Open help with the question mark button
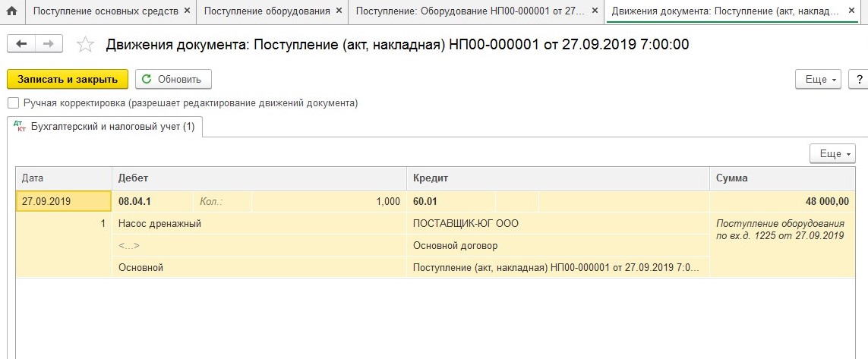The height and width of the screenshot is (359, 868). pos(858,79)
